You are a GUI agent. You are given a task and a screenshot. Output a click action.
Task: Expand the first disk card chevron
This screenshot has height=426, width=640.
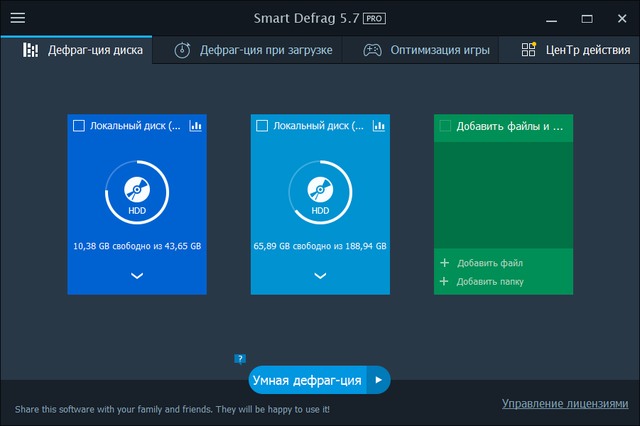[137, 275]
